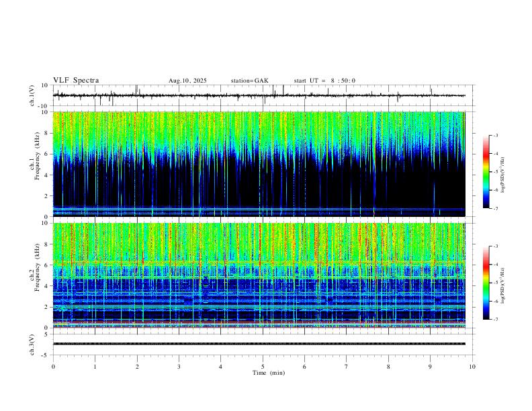Click the '2' tick label on the time axis
The height and width of the screenshot is (411, 532).
[x=137, y=367]
